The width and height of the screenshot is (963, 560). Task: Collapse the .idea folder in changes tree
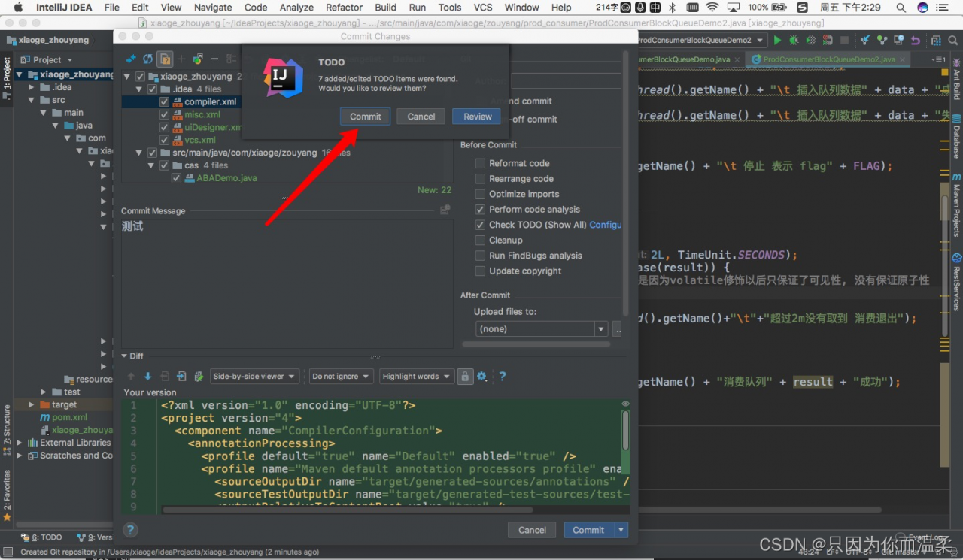[x=139, y=89]
